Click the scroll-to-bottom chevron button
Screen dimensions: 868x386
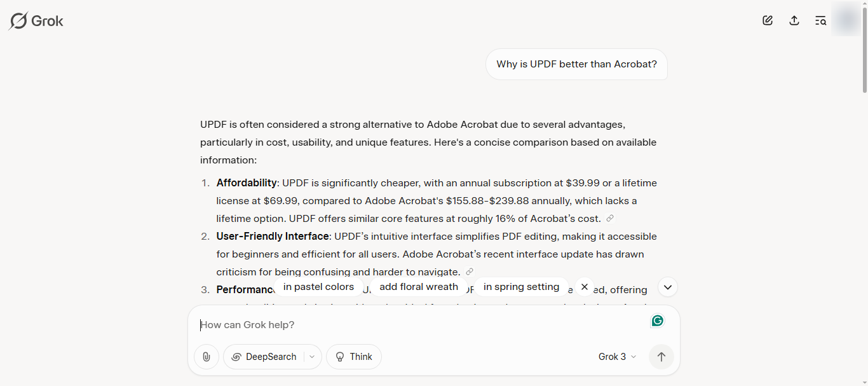668,287
